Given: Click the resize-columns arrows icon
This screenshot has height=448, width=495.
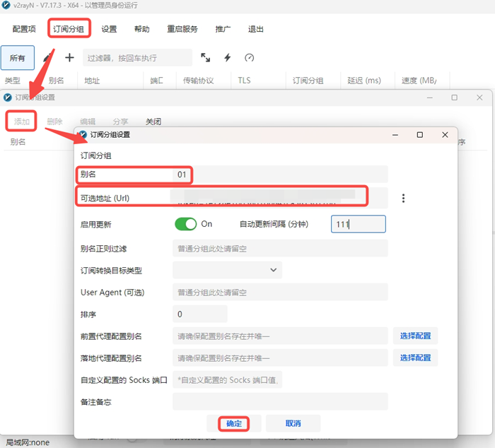Looking at the screenshot, I should pyautogui.click(x=206, y=57).
